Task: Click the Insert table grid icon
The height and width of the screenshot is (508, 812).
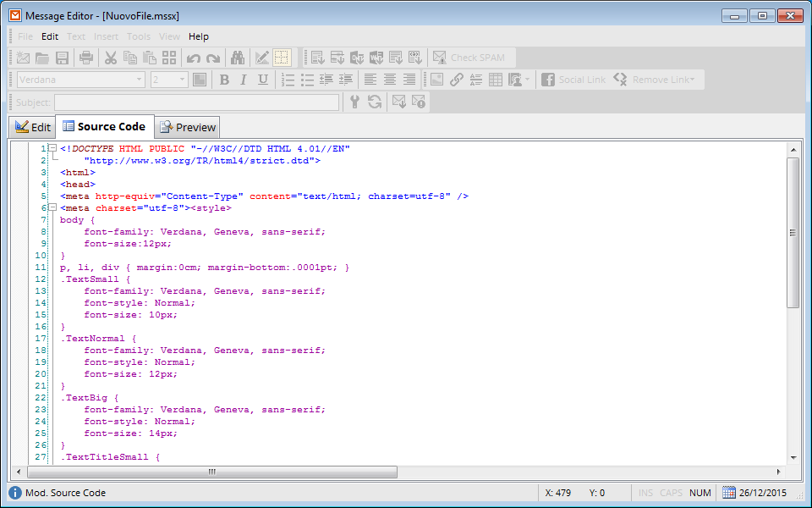Action: (x=495, y=80)
